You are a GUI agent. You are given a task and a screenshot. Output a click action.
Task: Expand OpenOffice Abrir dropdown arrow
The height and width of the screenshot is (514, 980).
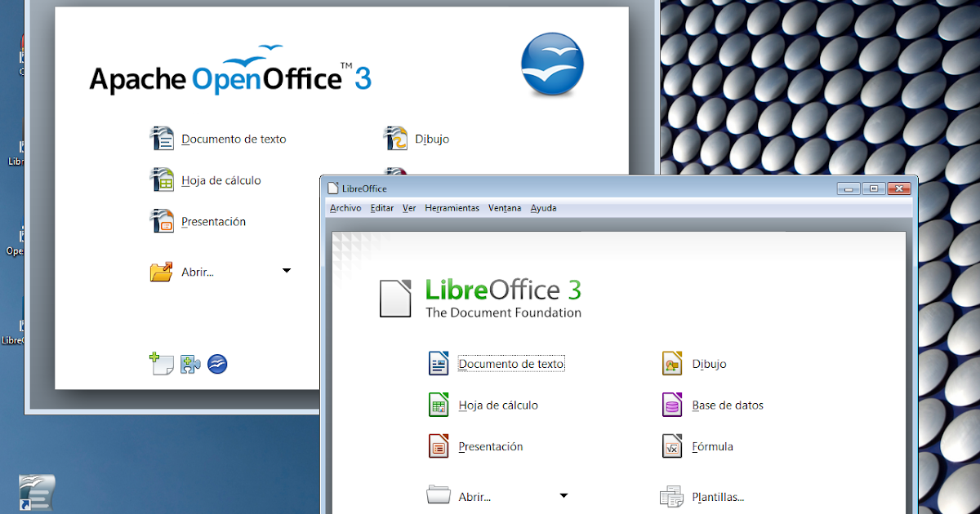(287, 270)
